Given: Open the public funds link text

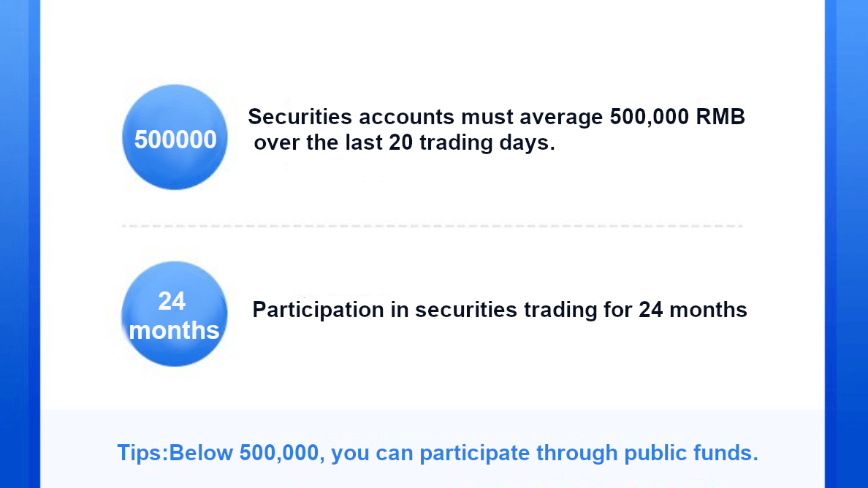Looking at the screenshot, I should point(691,453).
